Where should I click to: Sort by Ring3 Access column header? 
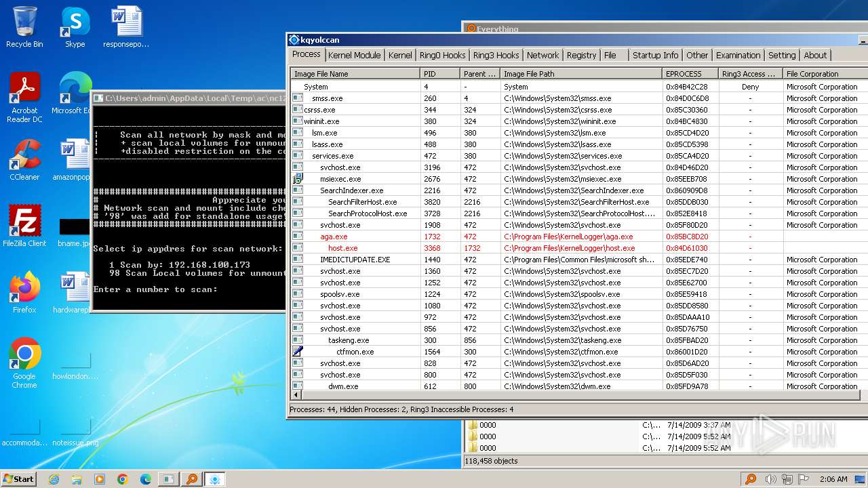pyautogui.click(x=750, y=74)
